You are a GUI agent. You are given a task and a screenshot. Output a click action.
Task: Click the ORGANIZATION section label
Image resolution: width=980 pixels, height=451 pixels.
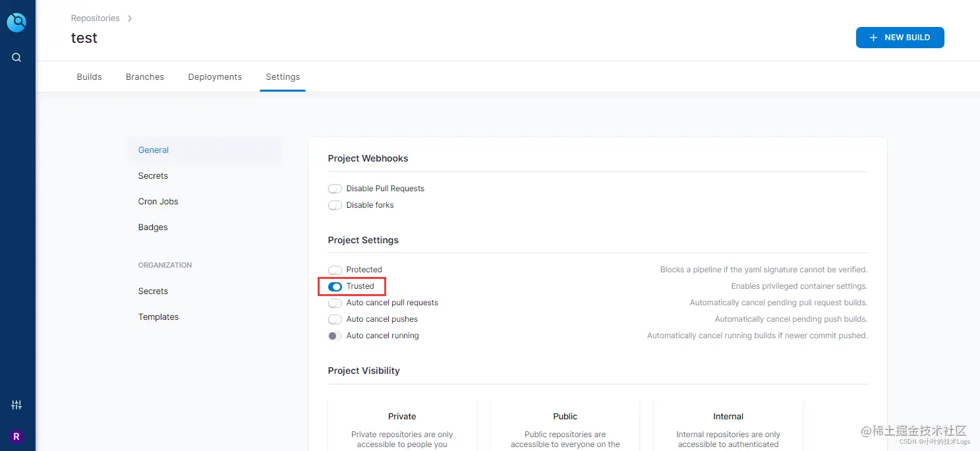(165, 265)
